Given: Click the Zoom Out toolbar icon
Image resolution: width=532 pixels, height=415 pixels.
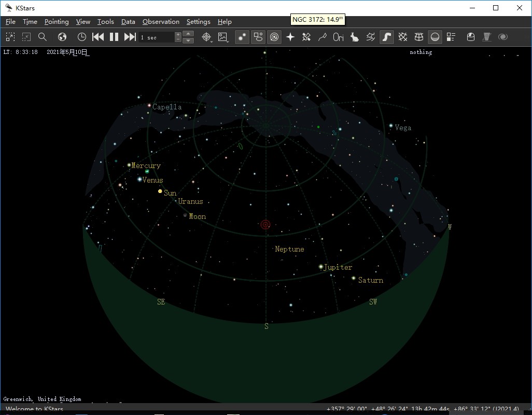Looking at the screenshot, I should (x=26, y=37).
